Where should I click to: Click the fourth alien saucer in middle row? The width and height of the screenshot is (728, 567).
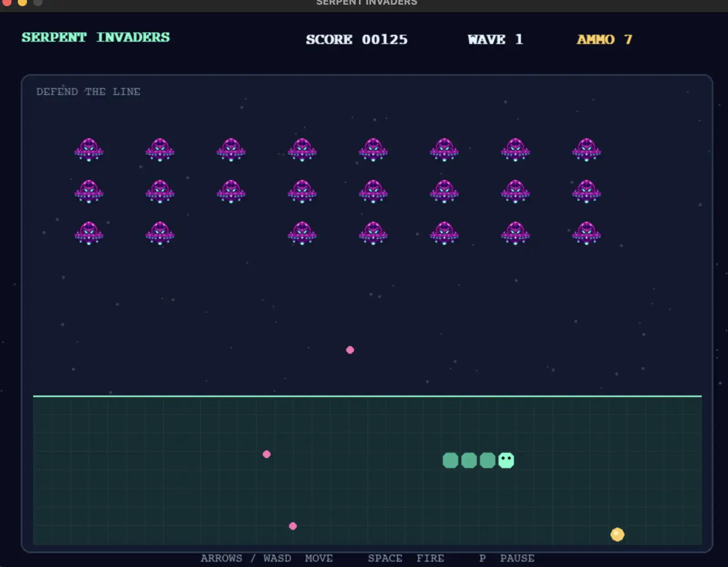tap(302, 191)
